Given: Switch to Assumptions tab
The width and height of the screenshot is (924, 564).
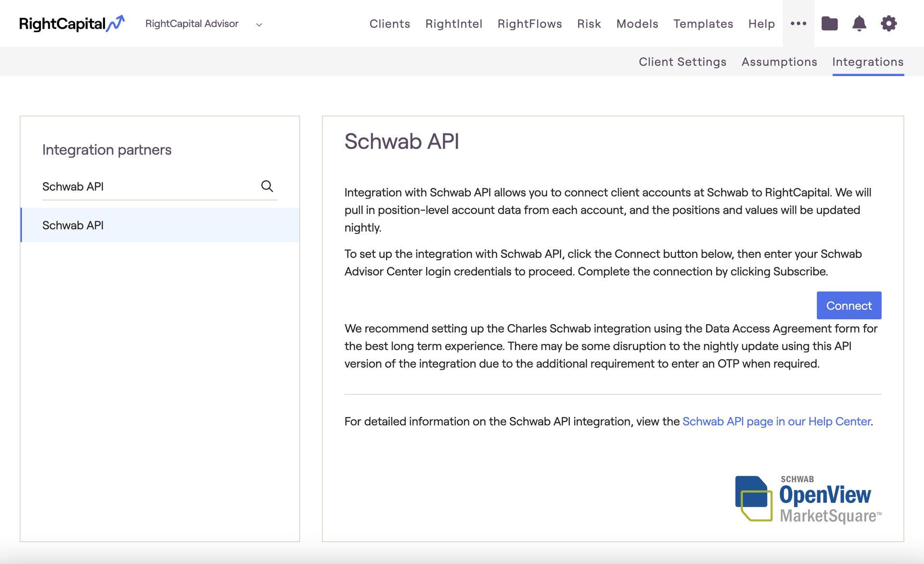Looking at the screenshot, I should (779, 62).
